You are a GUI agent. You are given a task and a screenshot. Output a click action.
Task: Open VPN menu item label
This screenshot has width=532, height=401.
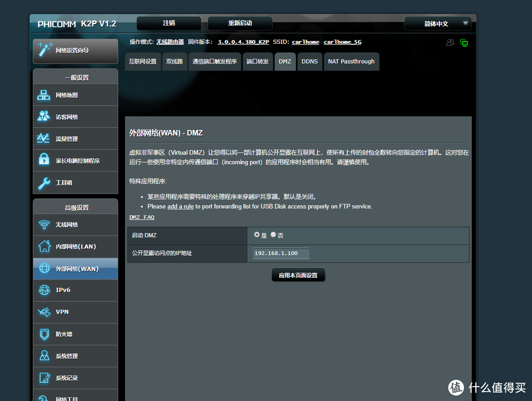pyautogui.click(x=62, y=312)
